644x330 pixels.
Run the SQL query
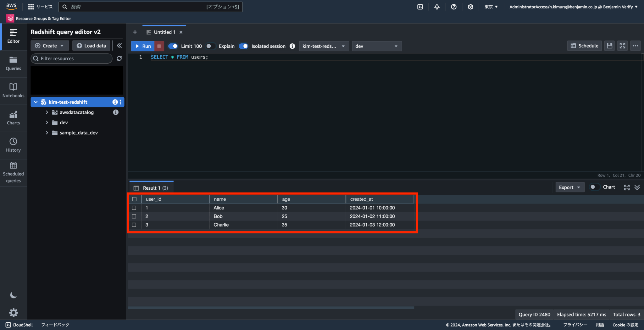143,46
